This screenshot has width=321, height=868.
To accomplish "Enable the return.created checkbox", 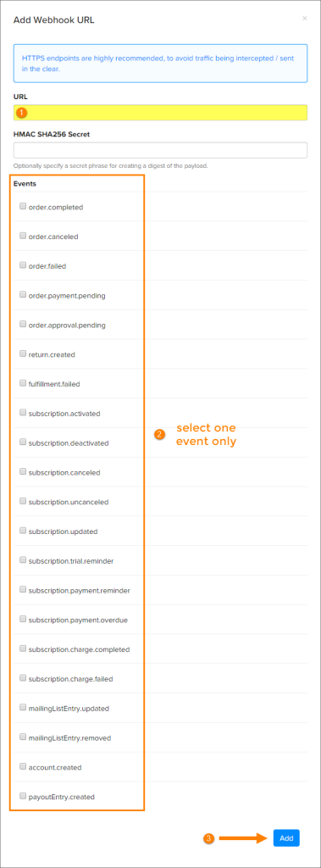I will tap(23, 353).
